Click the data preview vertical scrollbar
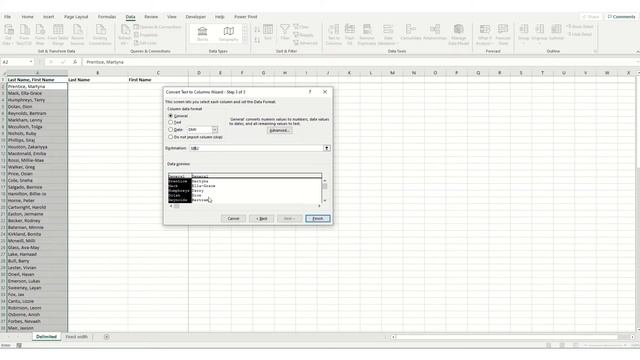The width and height of the screenshot is (640, 360). [x=325, y=190]
